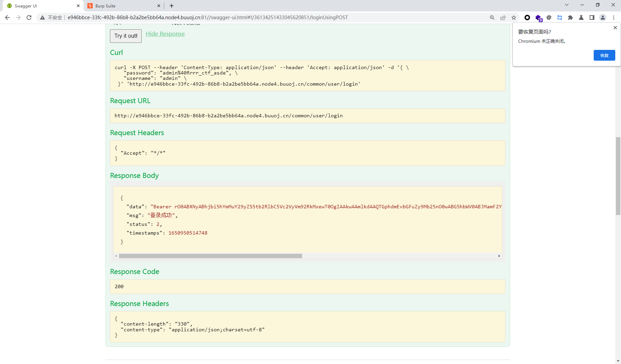
Task: Click the content-type application/json line
Action: click(193, 330)
